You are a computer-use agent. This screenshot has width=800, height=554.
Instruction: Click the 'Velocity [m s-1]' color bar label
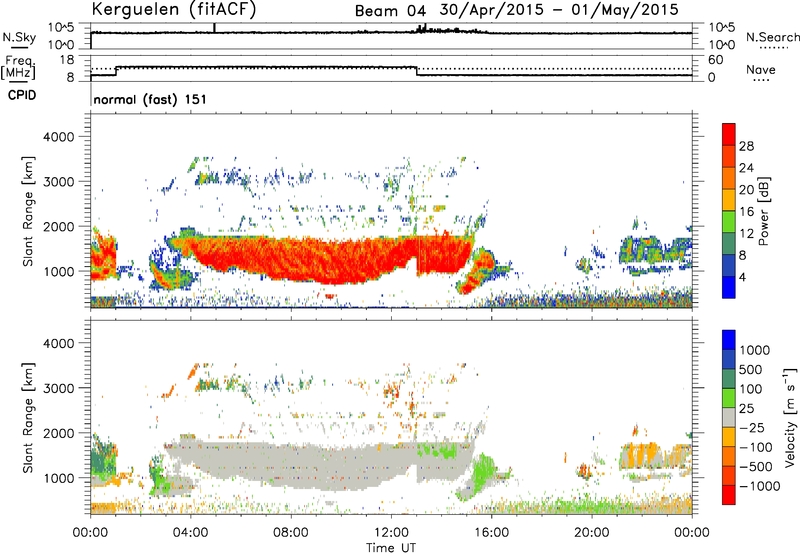[790, 417]
